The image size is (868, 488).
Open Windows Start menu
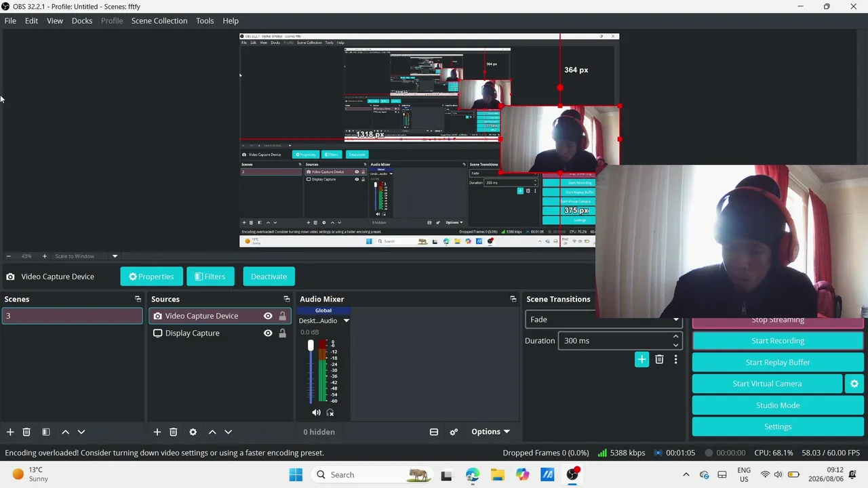click(x=296, y=475)
